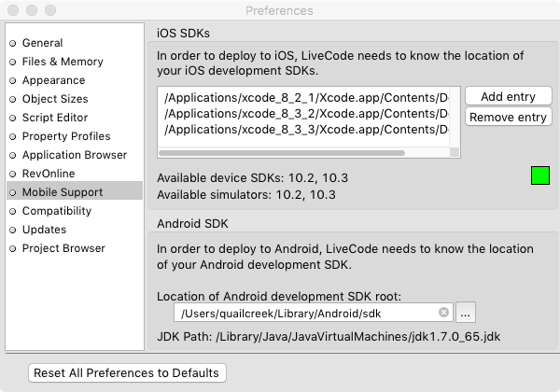This screenshot has width=560, height=392.
Task: Reset All Preferences to Defaults
Action: click(x=127, y=372)
